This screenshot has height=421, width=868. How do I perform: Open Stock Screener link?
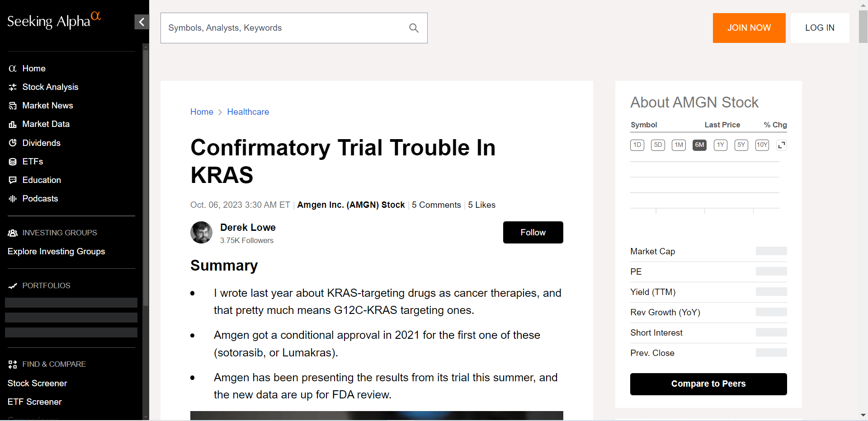coord(37,384)
